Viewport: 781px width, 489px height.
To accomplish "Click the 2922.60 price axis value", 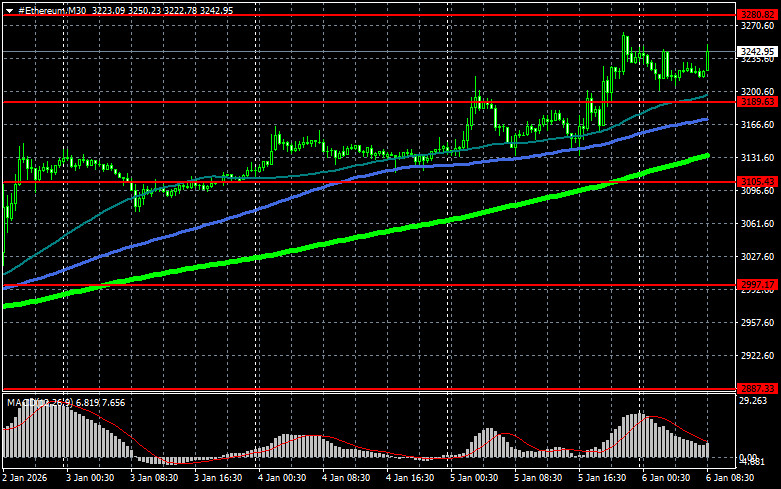I will pyautogui.click(x=755, y=355).
